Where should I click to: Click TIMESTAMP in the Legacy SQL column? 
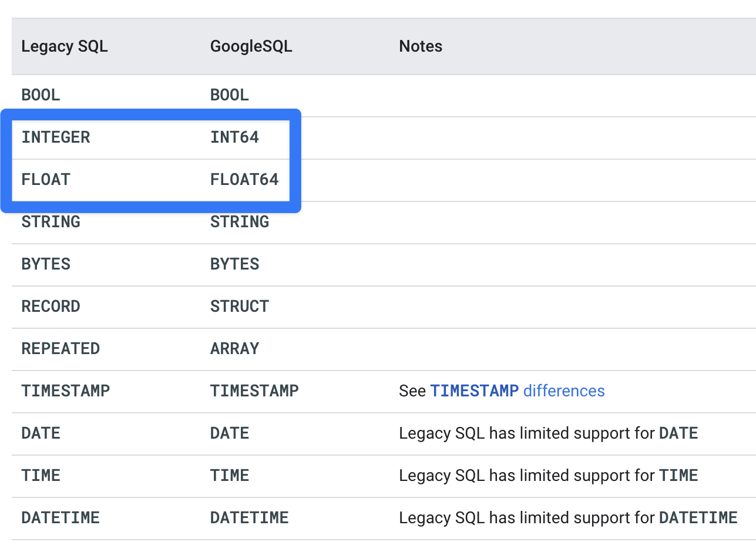coord(65,391)
